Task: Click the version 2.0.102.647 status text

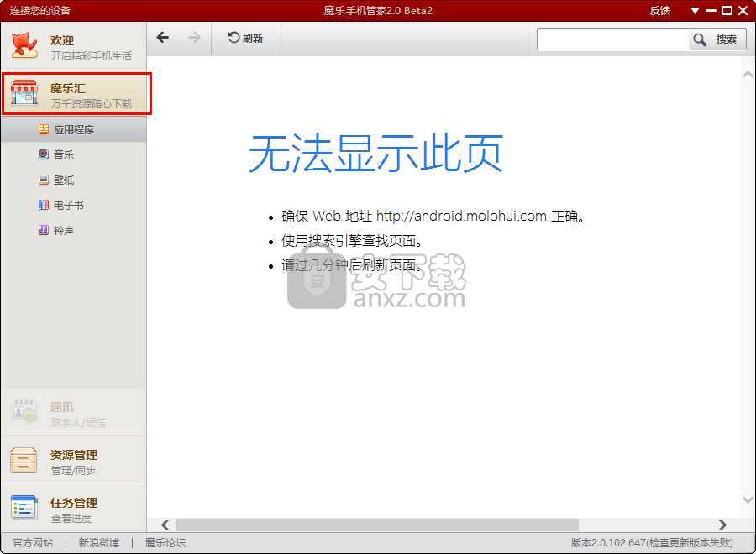Action: click(652, 543)
